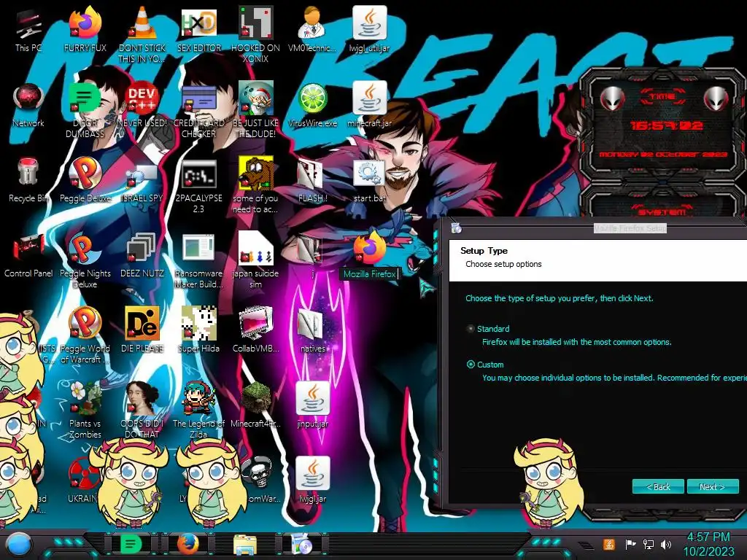
Task: Click the Next > button in Firefox Setup
Action: tap(713, 486)
